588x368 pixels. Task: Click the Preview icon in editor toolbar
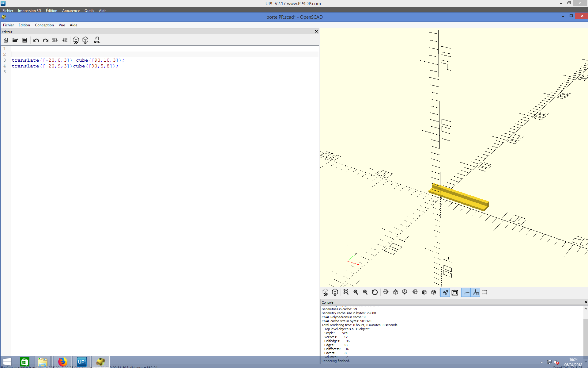[x=76, y=40]
